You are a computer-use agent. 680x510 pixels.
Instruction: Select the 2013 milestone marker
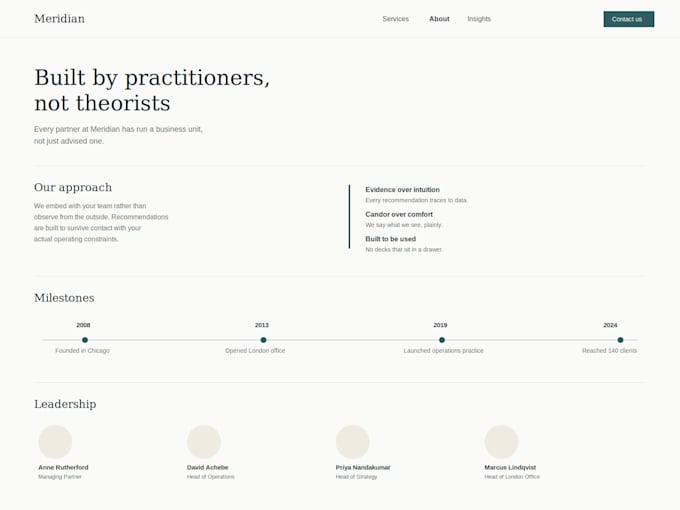point(263,340)
